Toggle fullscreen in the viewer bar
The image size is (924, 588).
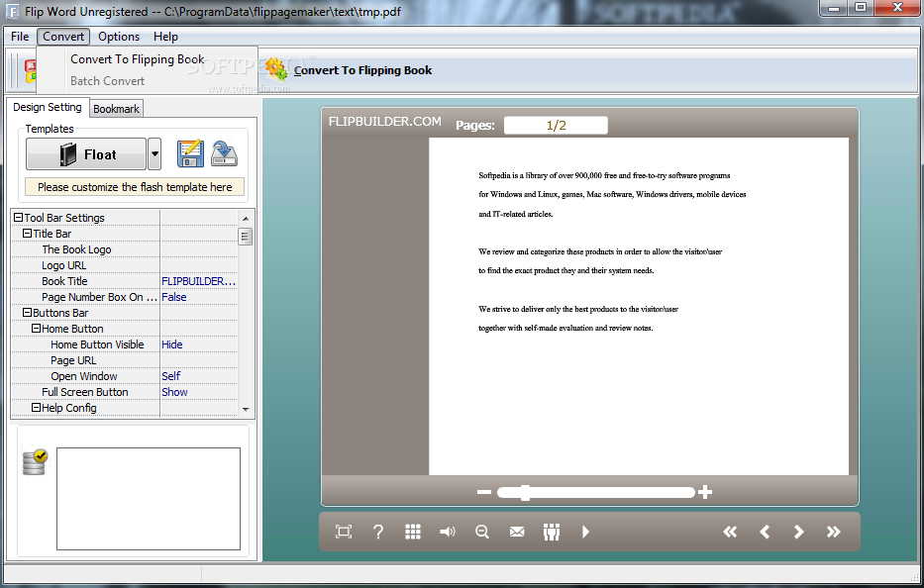pos(344,532)
